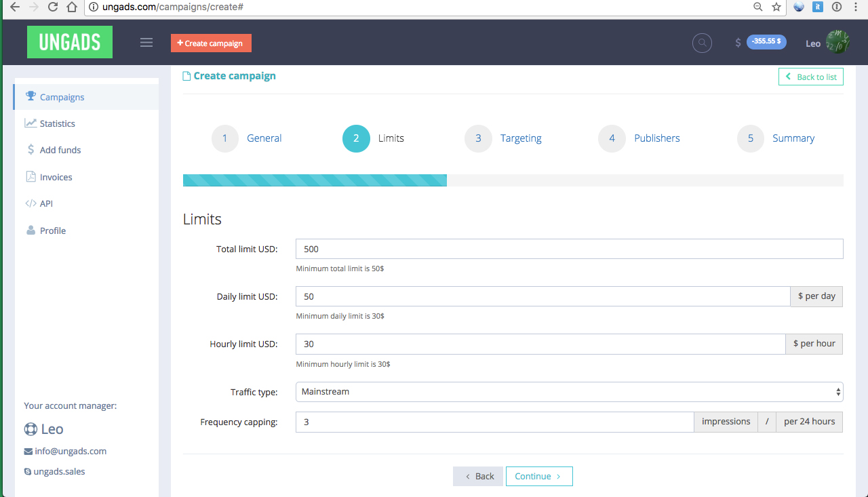
Task: Open step 4 Publishers
Action: pyautogui.click(x=639, y=138)
